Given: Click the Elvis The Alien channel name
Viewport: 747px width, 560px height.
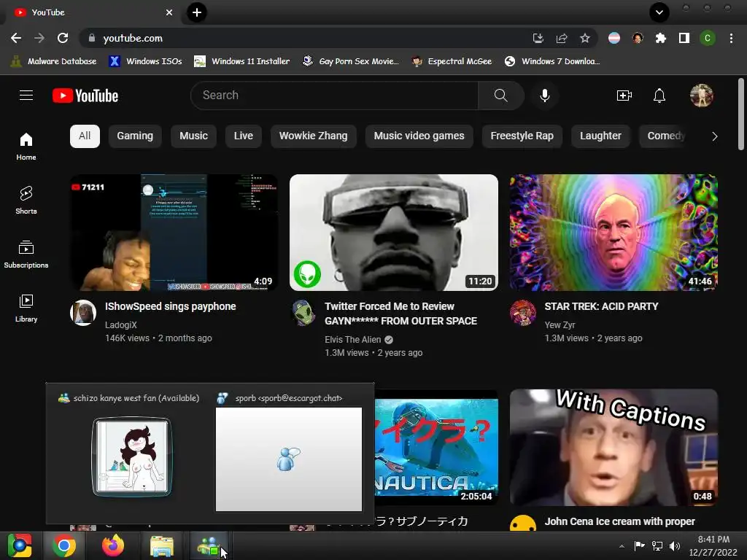Looking at the screenshot, I should point(352,340).
